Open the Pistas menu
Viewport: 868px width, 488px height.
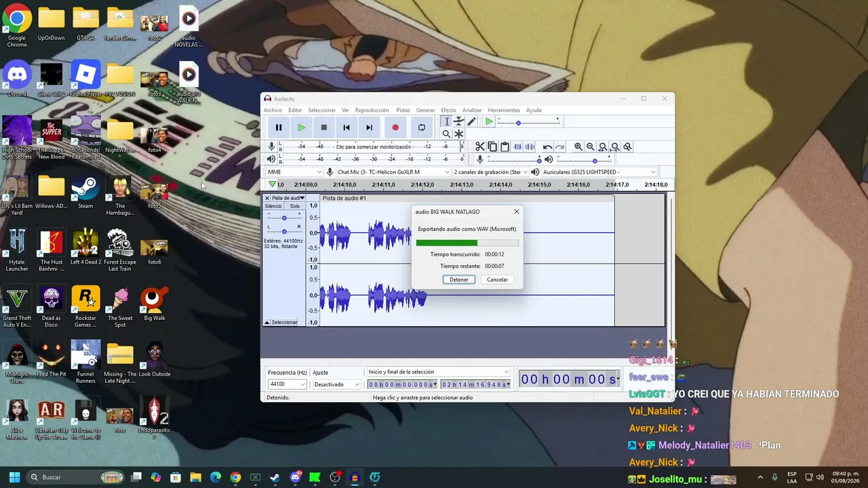click(403, 110)
